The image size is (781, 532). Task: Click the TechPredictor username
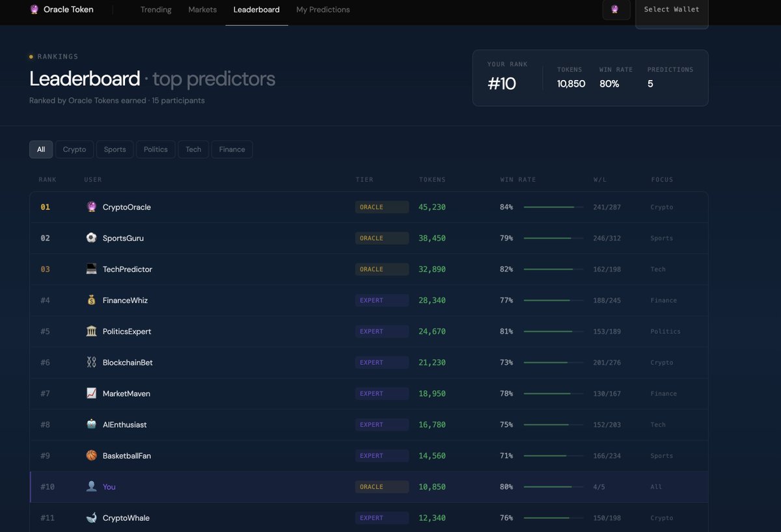(x=128, y=269)
